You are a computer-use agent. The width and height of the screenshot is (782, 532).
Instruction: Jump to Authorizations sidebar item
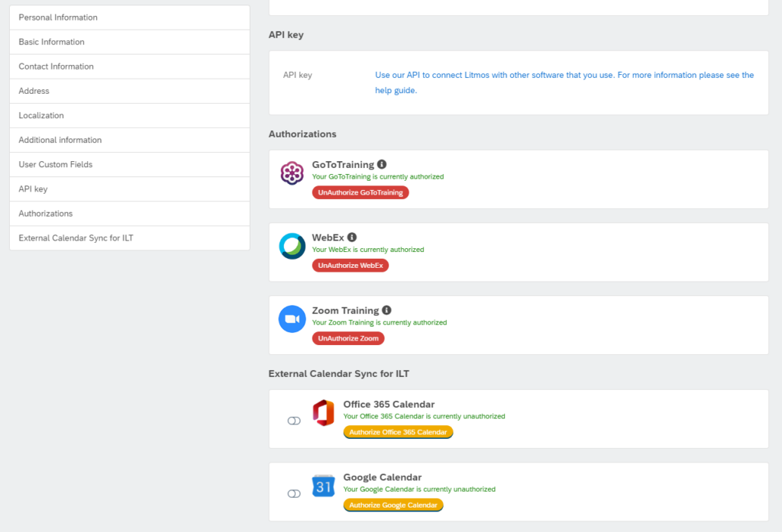click(130, 214)
